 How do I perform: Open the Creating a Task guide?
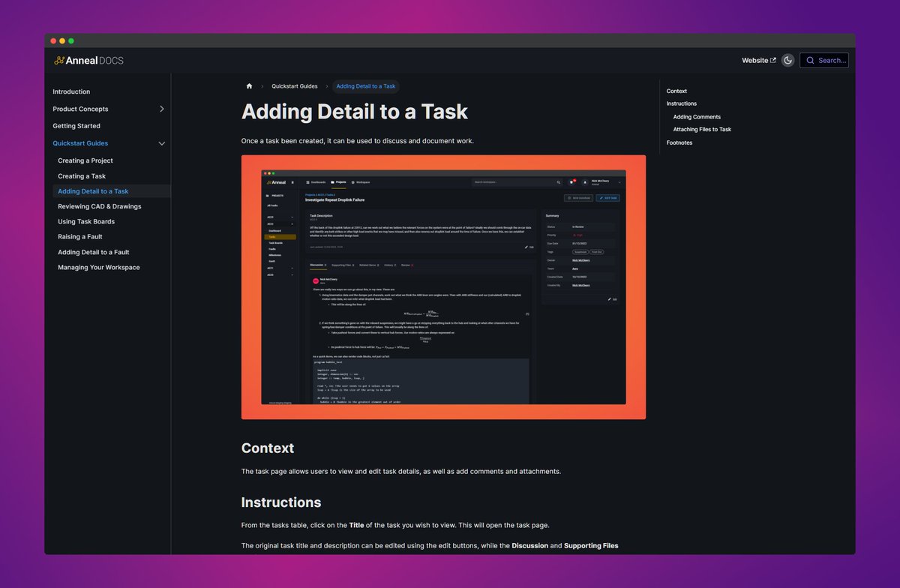pyautogui.click(x=82, y=176)
